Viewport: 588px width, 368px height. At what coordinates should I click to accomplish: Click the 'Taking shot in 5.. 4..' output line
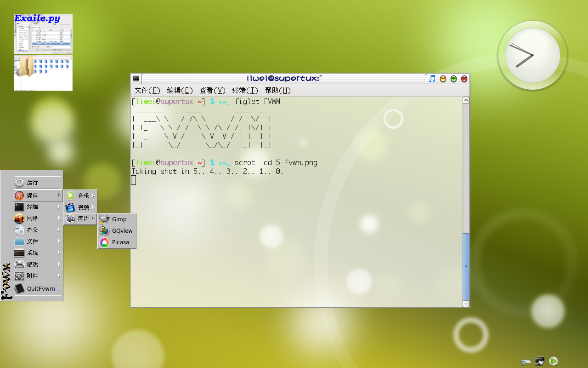[208, 172]
